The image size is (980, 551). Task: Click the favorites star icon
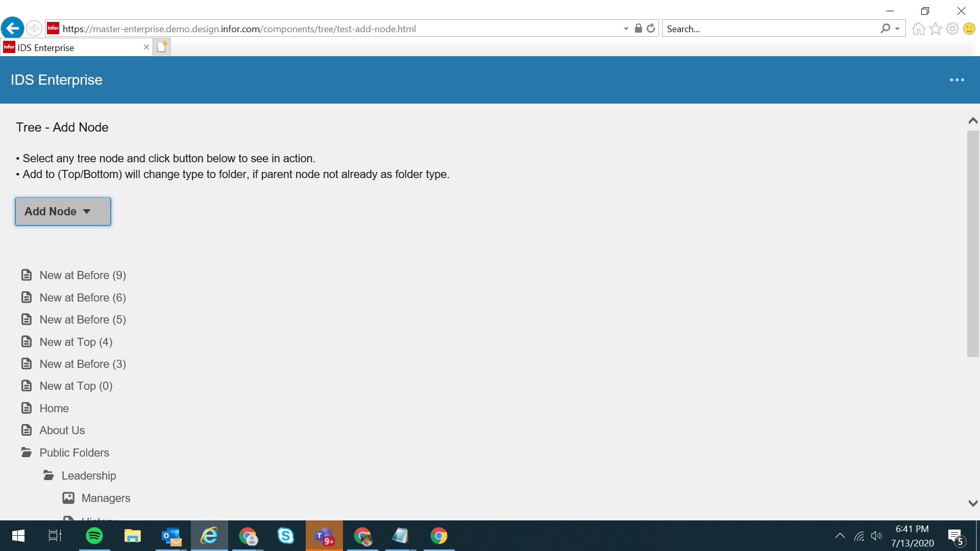pyautogui.click(x=935, y=29)
